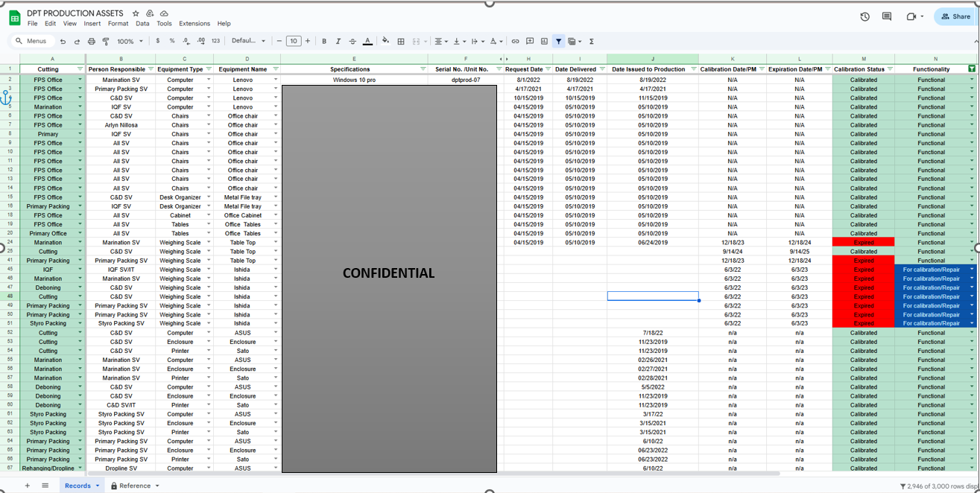Open the borders tool
The width and height of the screenshot is (980, 493).
401,42
